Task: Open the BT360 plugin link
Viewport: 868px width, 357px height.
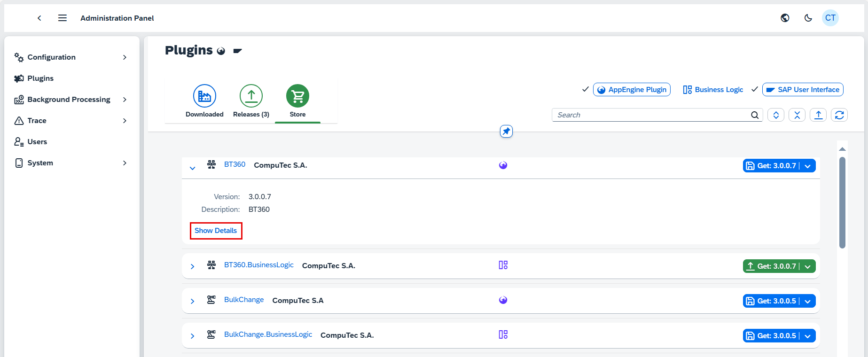Action: pyautogui.click(x=235, y=164)
